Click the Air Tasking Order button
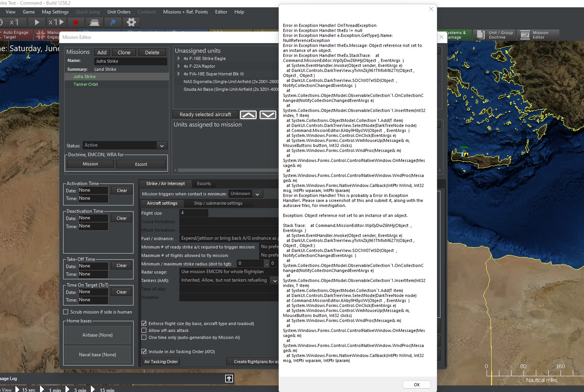Viewport: 584px width, 392px height. (x=161, y=362)
